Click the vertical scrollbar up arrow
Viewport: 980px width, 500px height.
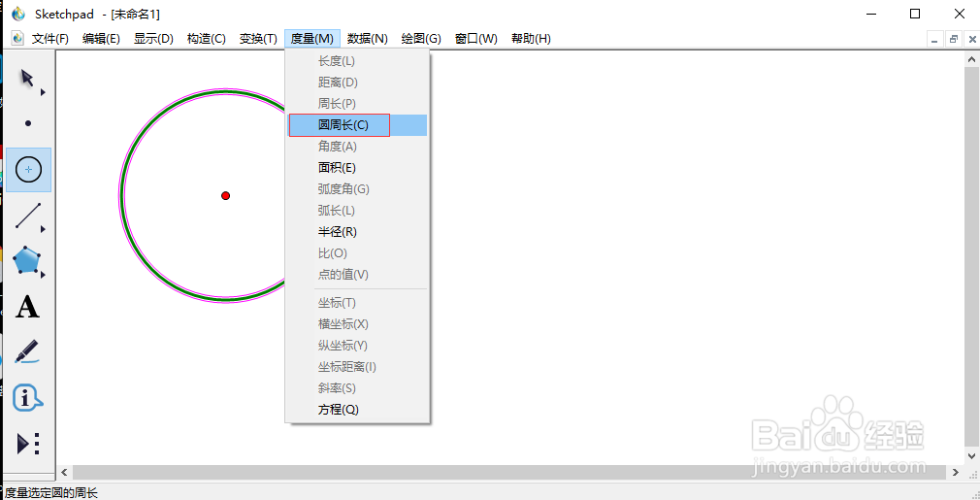coord(972,59)
